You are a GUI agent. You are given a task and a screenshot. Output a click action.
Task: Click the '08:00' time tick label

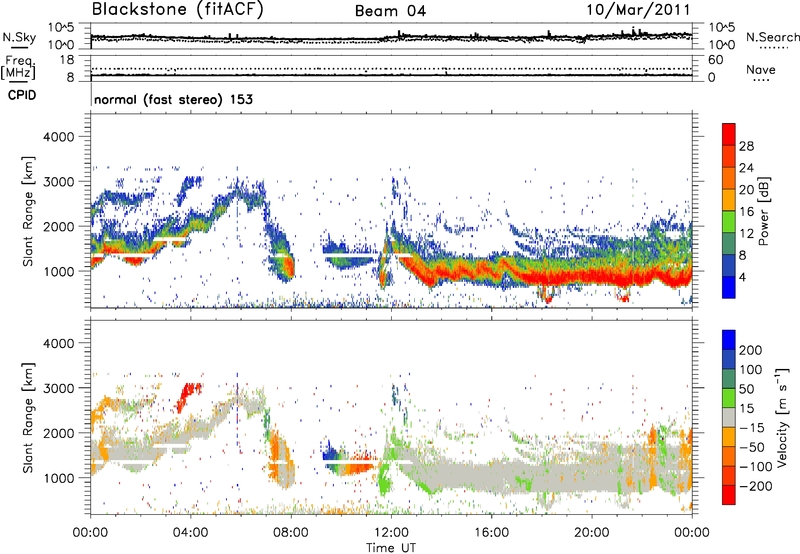pos(291,533)
